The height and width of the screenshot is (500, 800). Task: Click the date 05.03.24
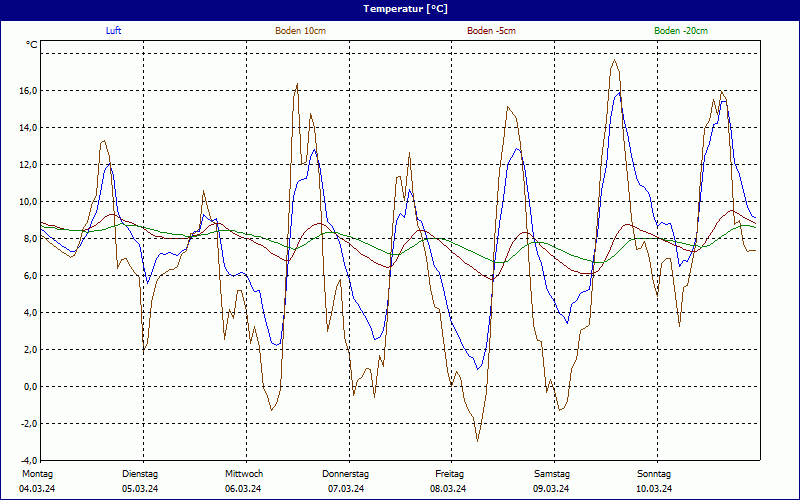pos(140,489)
